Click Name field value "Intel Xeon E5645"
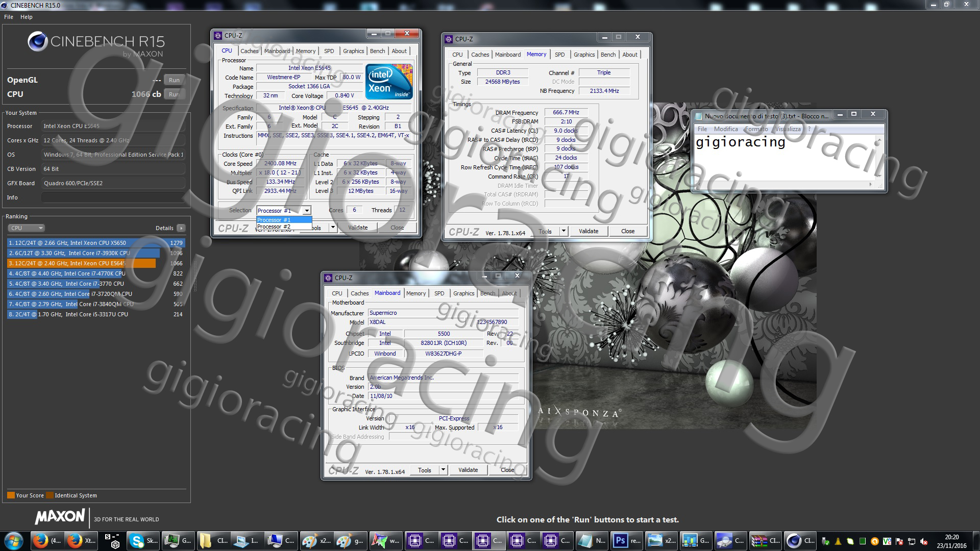Viewport: 980px width, 551px height. click(x=309, y=68)
